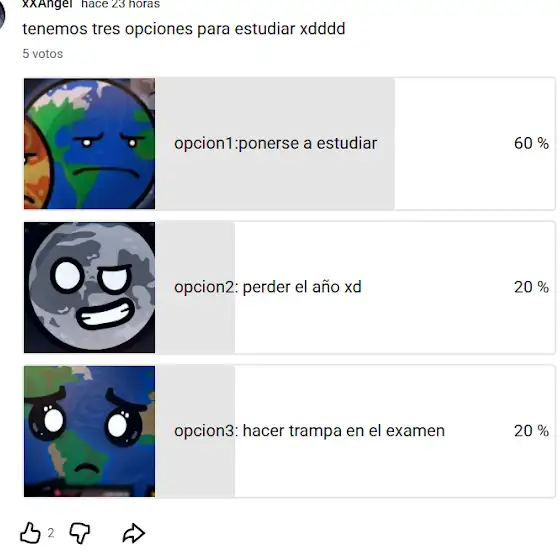This screenshot has width=560, height=560.
Task: Open the 'hace 23 horas' timestamp link
Action: coord(121,4)
